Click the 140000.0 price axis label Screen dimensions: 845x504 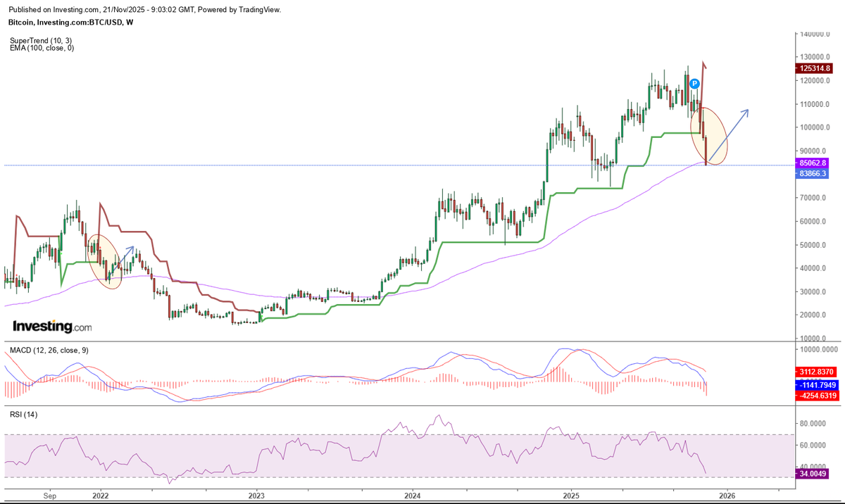(816, 34)
